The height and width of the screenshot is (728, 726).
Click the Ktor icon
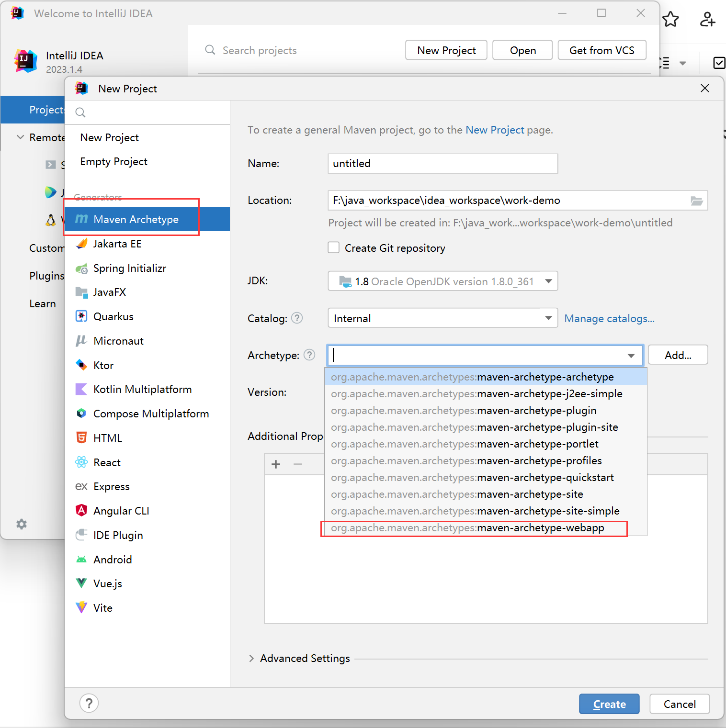pos(82,365)
